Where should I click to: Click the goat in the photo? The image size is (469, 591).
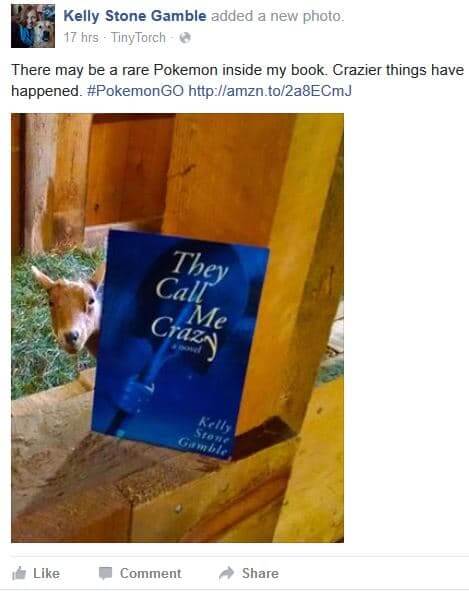(x=70, y=309)
